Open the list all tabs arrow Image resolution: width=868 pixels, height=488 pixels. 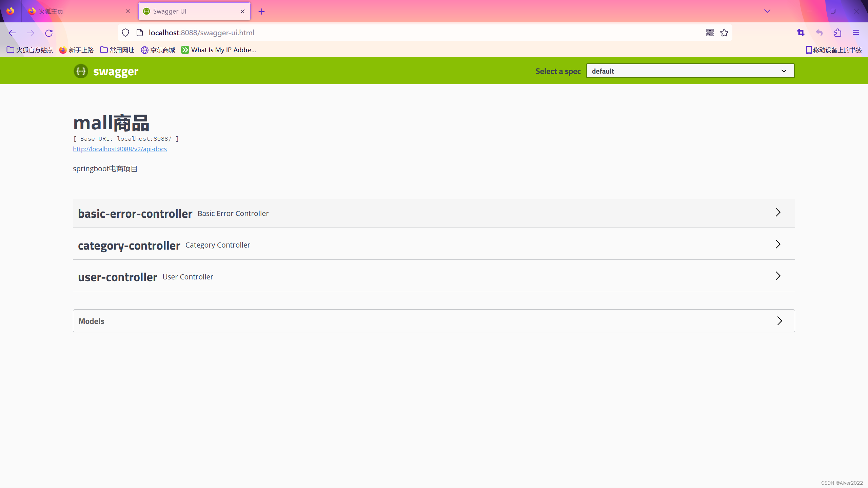click(767, 11)
